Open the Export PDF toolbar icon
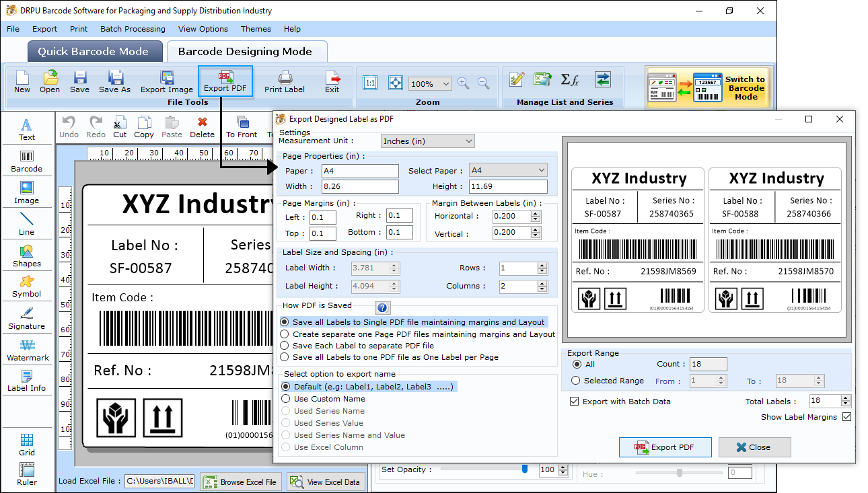This screenshot has width=868, height=493. click(225, 79)
